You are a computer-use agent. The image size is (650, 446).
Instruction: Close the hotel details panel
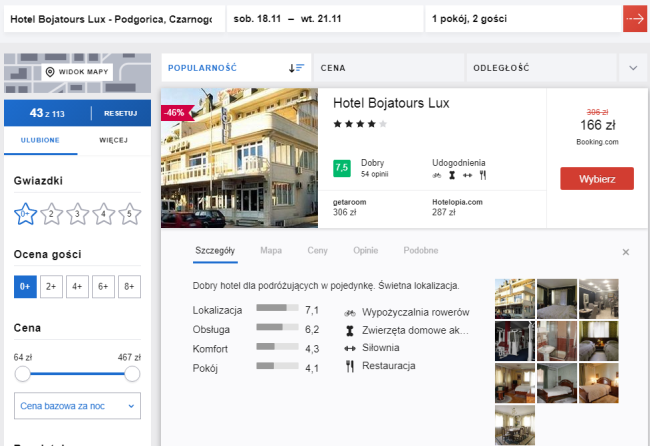(626, 252)
